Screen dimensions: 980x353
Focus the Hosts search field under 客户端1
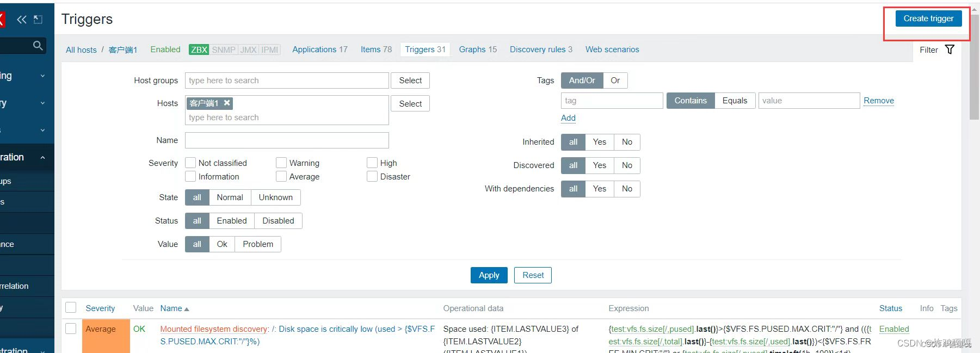(x=287, y=117)
